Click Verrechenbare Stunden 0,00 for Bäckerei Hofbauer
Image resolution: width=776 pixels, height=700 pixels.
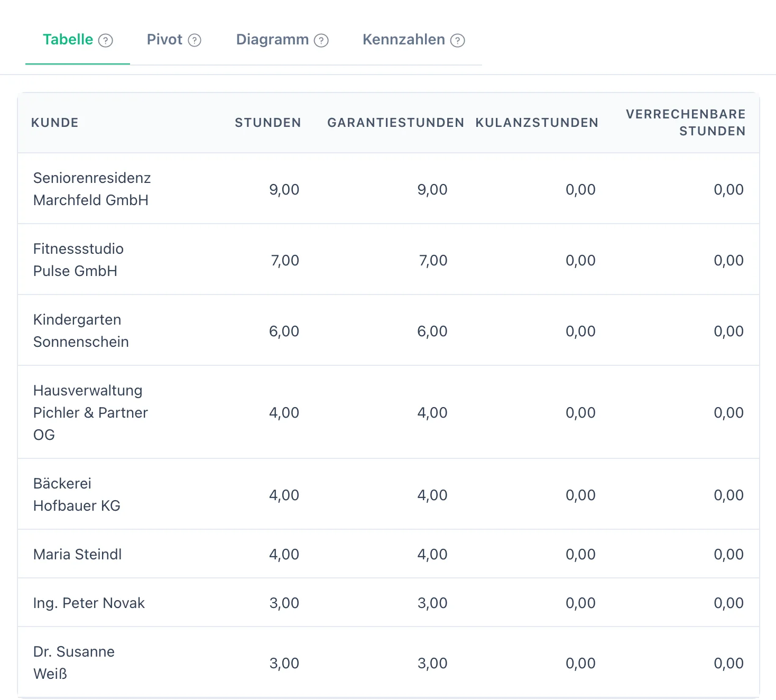(728, 495)
